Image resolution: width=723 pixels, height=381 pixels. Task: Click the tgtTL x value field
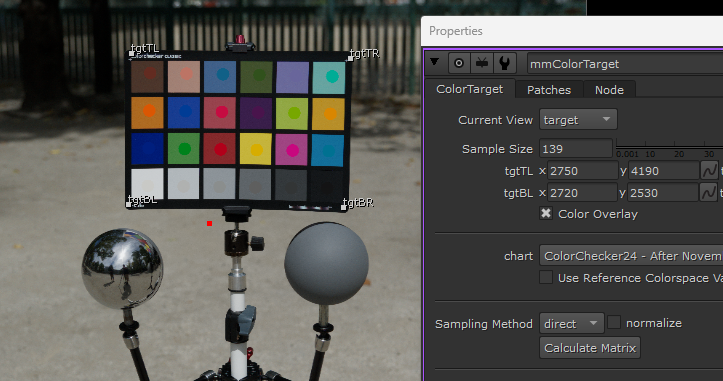[x=583, y=171]
